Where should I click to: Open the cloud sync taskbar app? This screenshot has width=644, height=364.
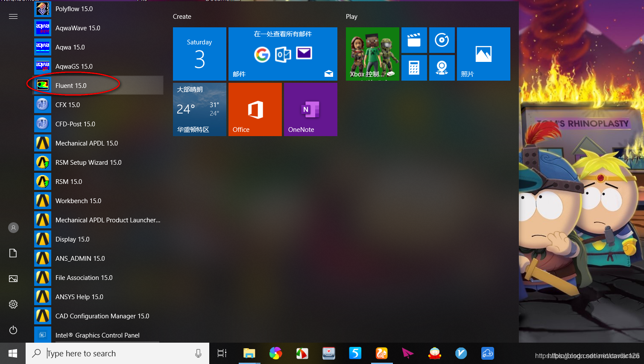click(488, 353)
